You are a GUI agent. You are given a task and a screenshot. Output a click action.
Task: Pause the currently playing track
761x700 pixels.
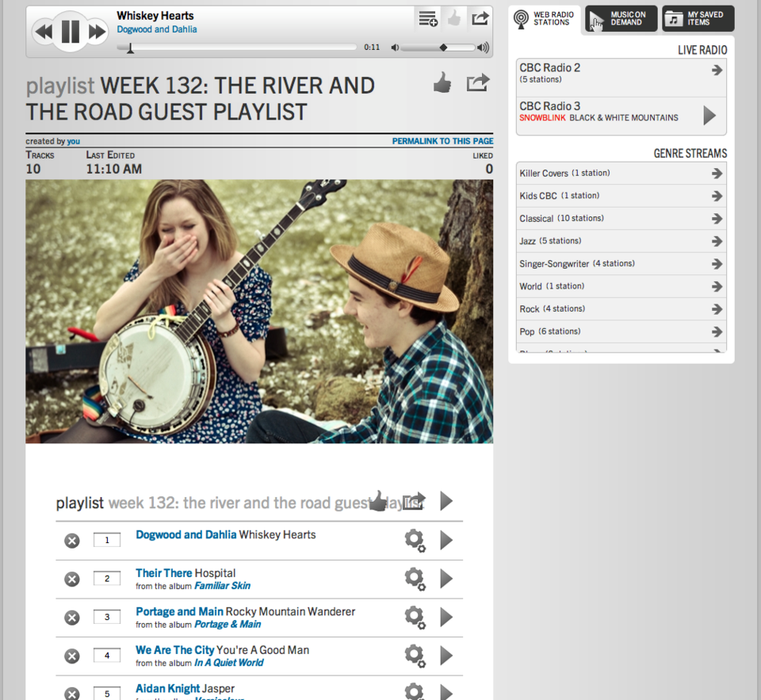click(70, 32)
